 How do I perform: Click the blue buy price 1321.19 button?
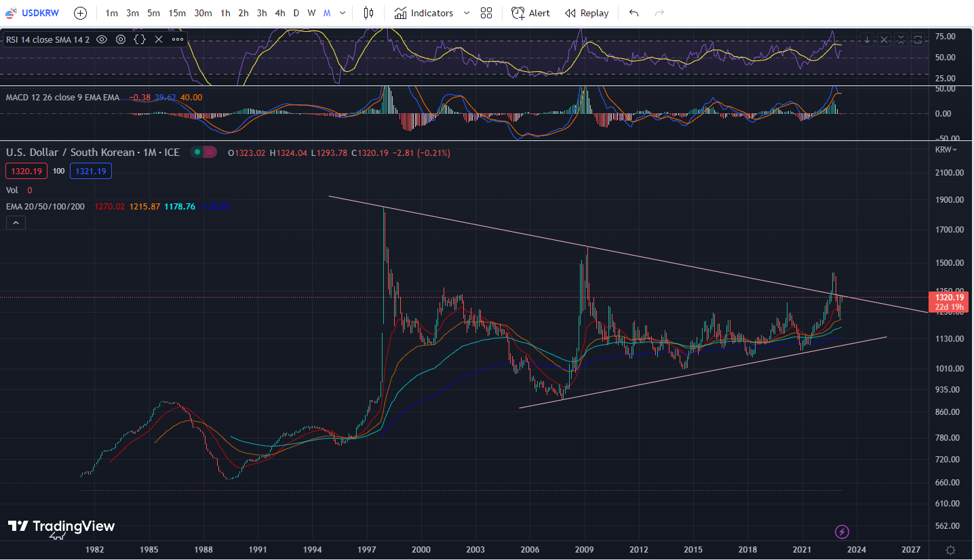click(x=91, y=171)
